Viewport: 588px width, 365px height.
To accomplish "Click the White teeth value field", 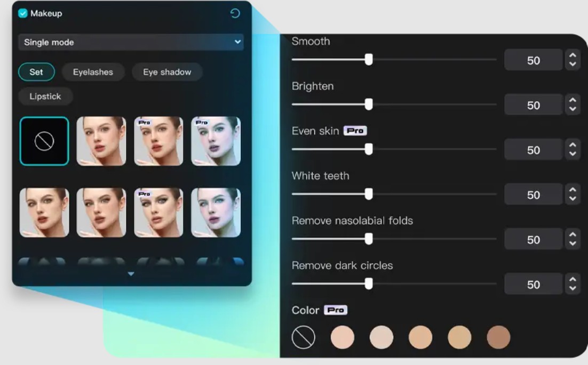I will (x=533, y=194).
